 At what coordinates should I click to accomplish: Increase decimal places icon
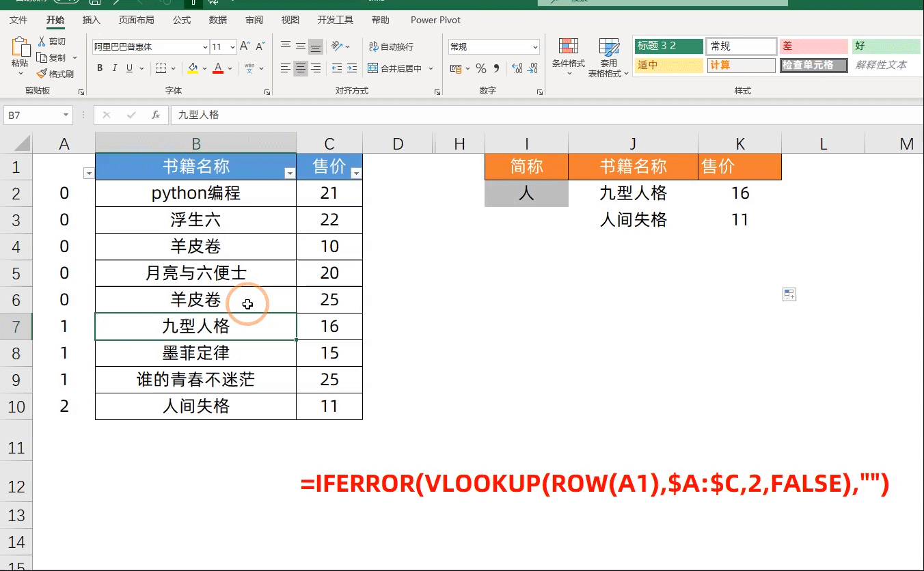[x=517, y=68]
